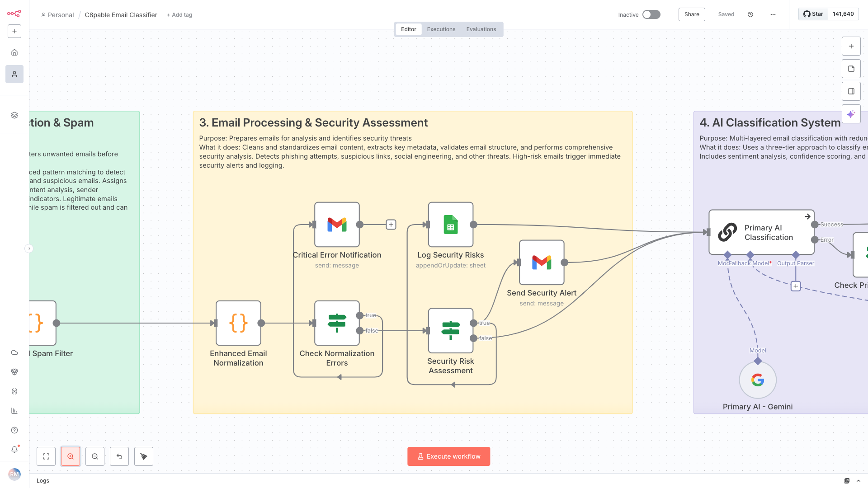Select the Primary AI - Gemini model node

point(758,380)
